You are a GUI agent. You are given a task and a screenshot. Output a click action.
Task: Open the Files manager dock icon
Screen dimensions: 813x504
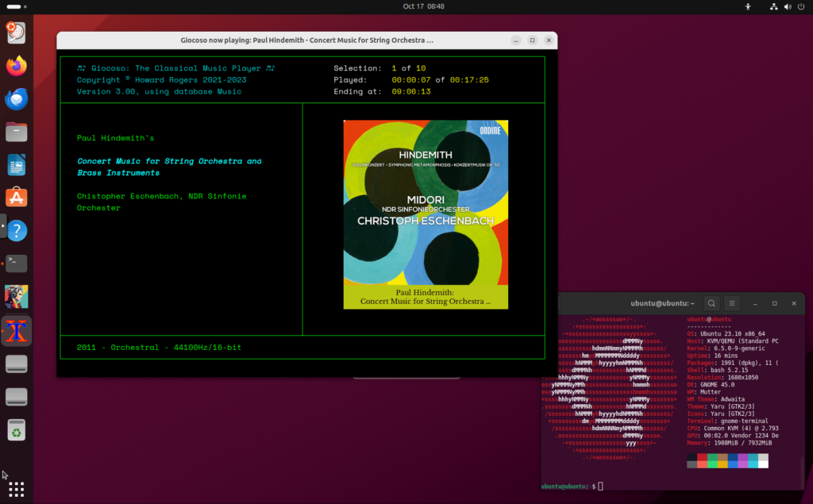(x=17, y=132)
